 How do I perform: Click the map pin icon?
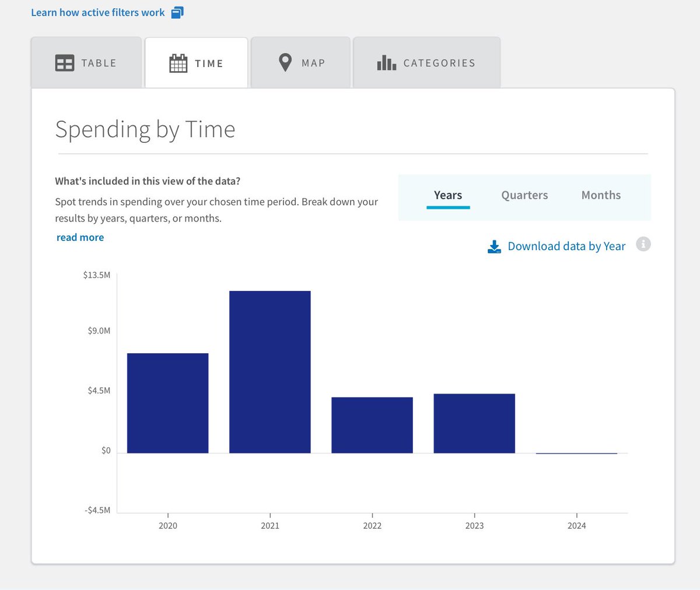(x=285, y=62)
